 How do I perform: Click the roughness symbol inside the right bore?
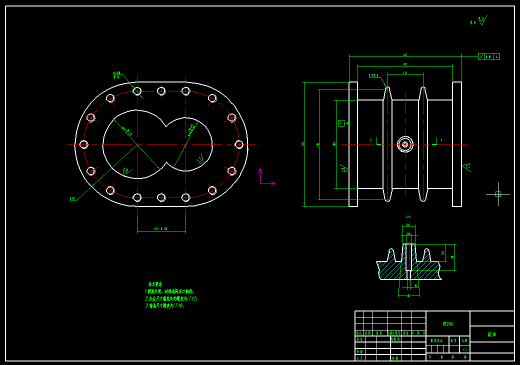pyautogui.click(x=201, y=159)
